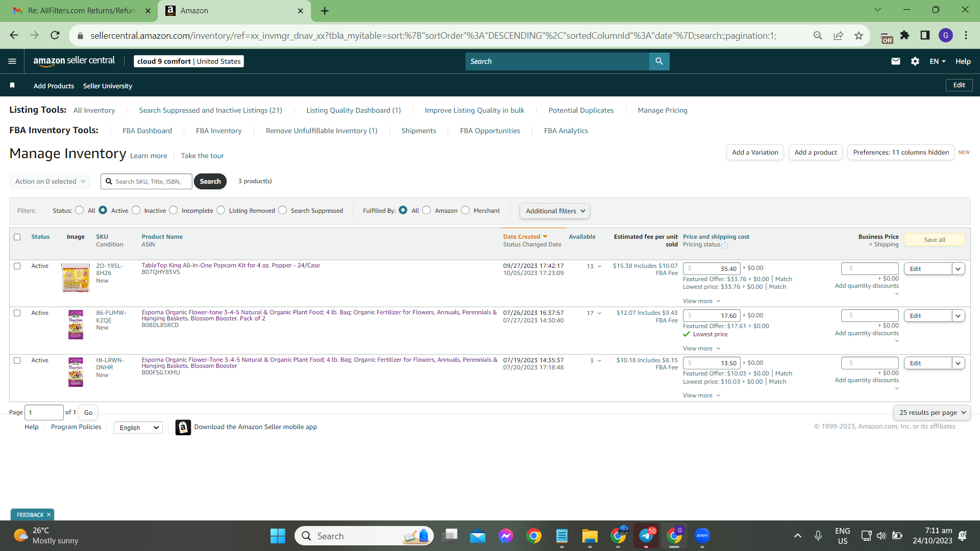Viewport: 980px width, 551px height.
Task: Check the select-all checkbox in table header
Action: coord(17,237)
